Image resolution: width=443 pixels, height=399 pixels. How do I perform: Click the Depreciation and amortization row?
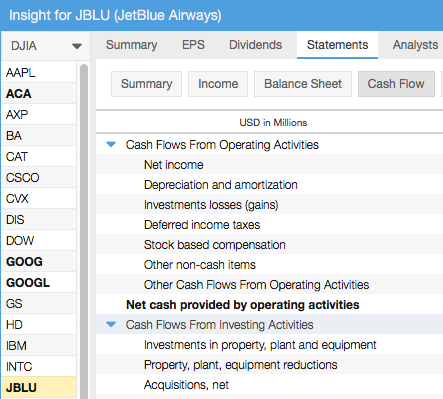click(269, 184)
